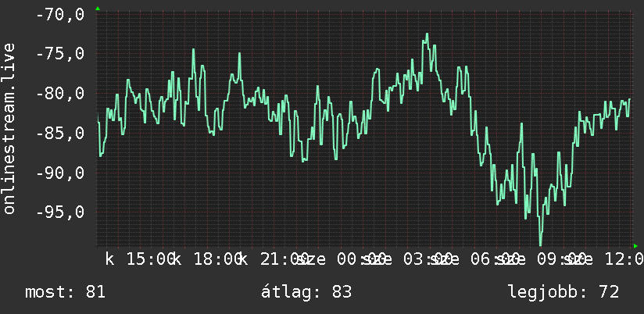Click the -95,0 y-axis label
The width and height of the screenshot is (644, 314).
[x=60, y=212]
